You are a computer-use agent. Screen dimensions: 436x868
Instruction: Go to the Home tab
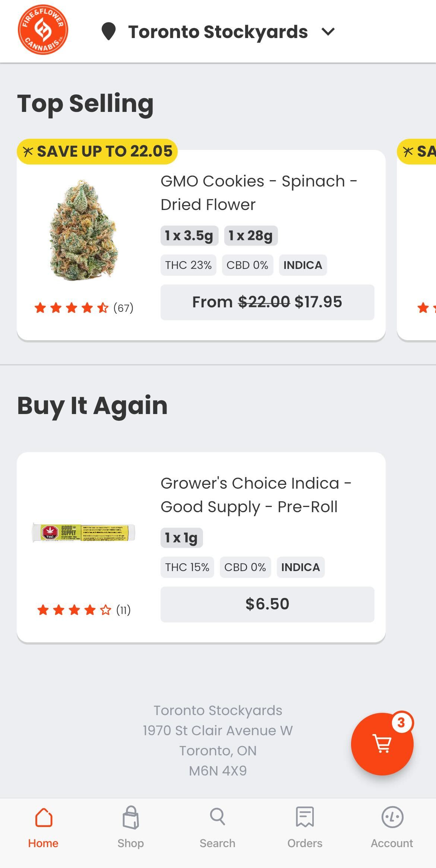click(x=43, y=827)
